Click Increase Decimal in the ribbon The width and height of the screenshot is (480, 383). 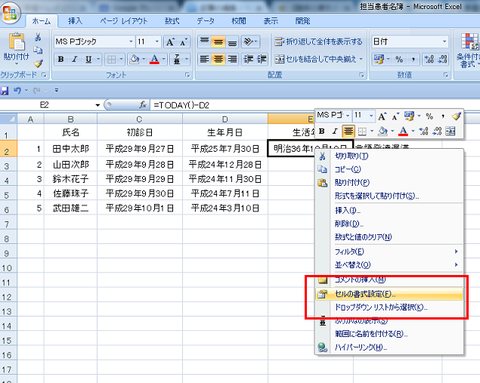click(x=429, y=59)
